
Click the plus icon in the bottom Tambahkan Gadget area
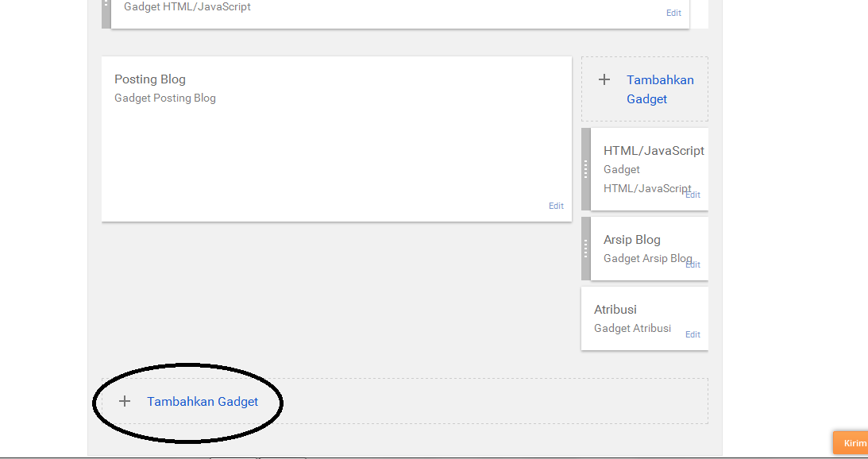coord(125,401)
